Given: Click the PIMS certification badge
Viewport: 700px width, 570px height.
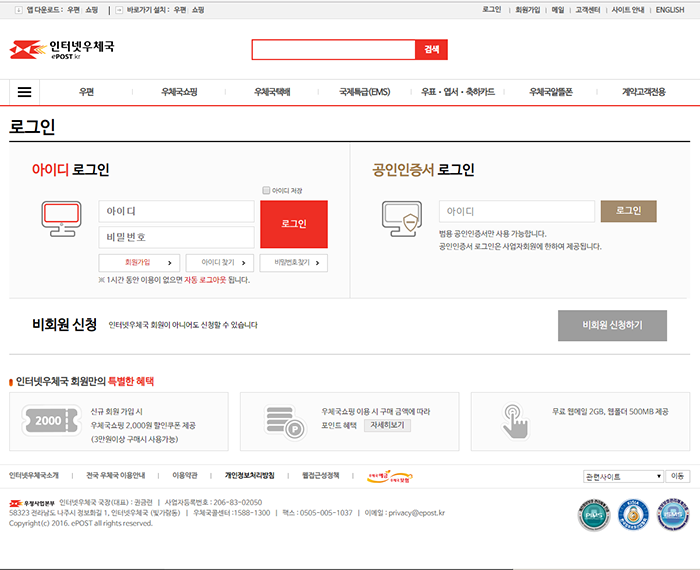Looking at the screenshot, I should point(594,515).
